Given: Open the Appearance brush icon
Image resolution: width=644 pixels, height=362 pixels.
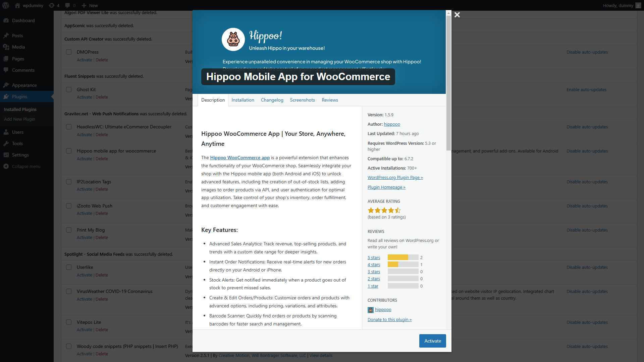Looking at the screenshot, I should pyautogui.click(x=6, y=85).
